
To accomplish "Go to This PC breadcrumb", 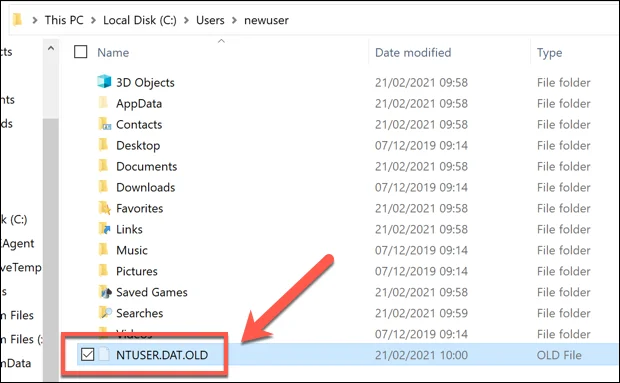I will tap(64, 20).
